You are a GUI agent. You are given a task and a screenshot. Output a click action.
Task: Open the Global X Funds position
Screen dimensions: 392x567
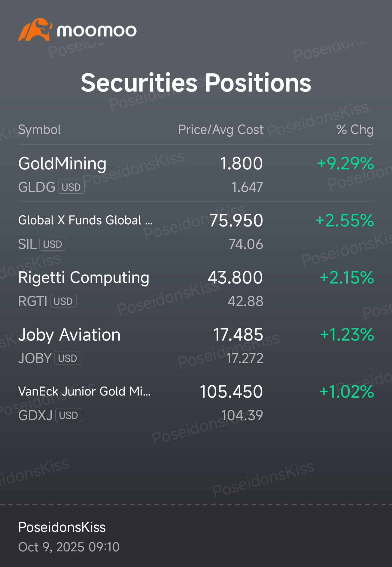85,220
